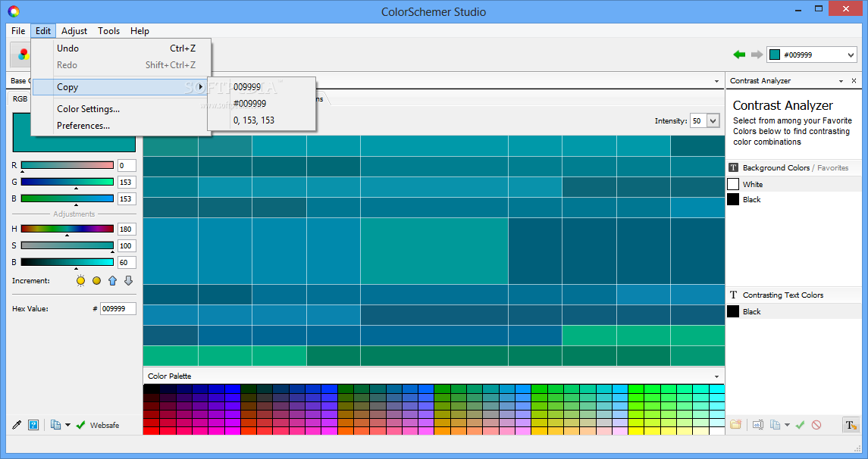Image resolution: width=868 pixels, height=459 pixels.
Task: Click the red prohibited circle icon
Action: tap(816, 425)
